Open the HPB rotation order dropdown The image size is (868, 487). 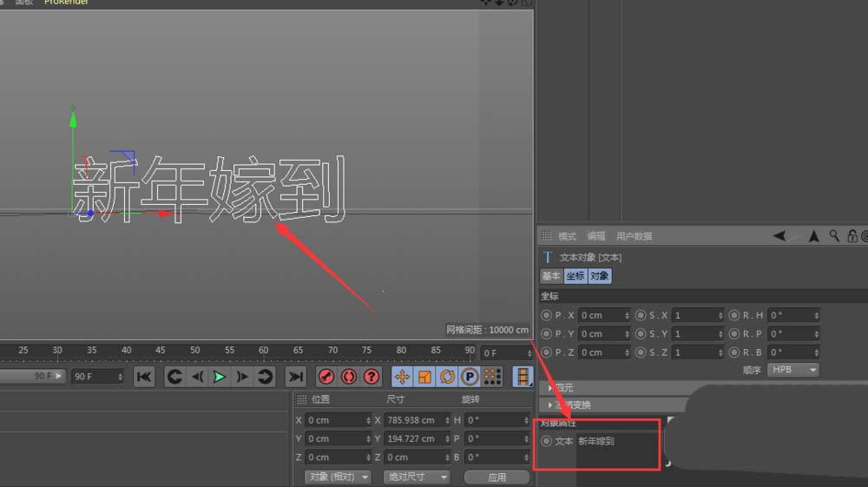point(793,370)
